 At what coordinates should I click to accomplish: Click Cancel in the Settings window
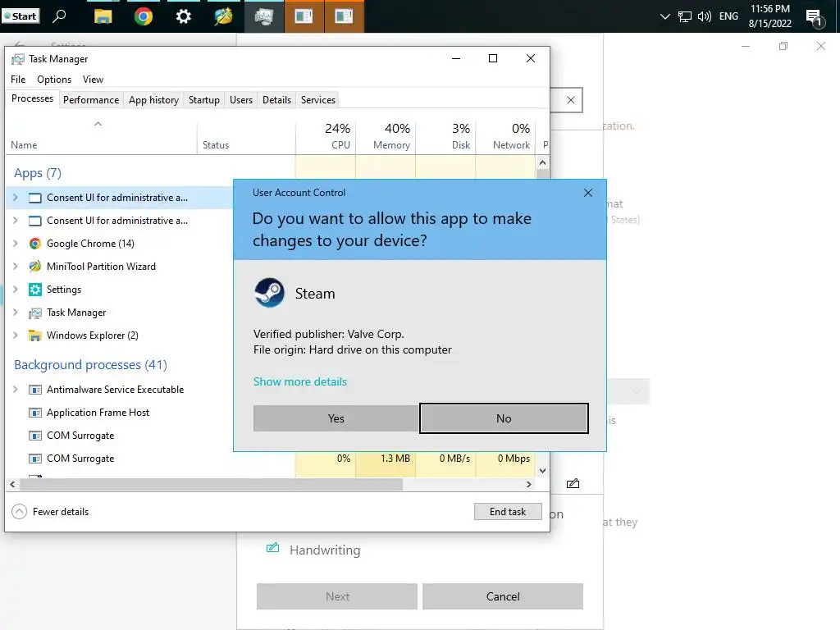503,597
